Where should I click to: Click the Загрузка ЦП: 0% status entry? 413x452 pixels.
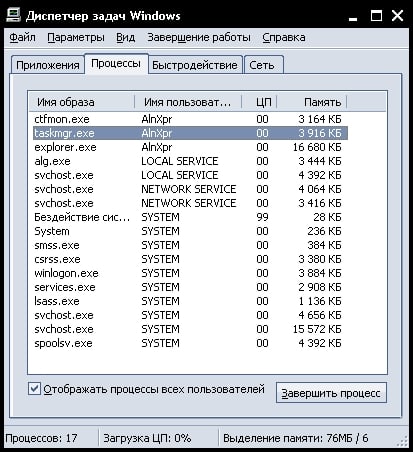click(x=147, y=438)
